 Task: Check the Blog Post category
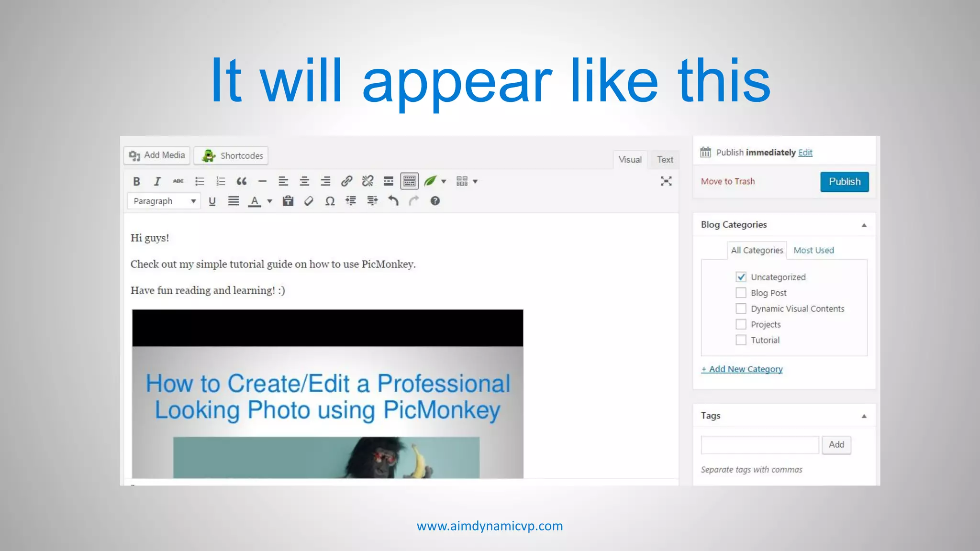tap(741, 293)
